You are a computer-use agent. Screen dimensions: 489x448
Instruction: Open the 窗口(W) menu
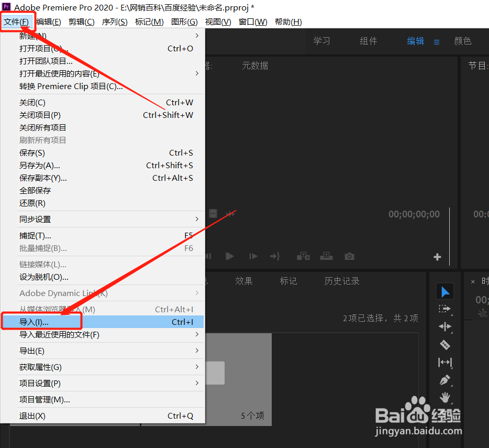point(253,22)
